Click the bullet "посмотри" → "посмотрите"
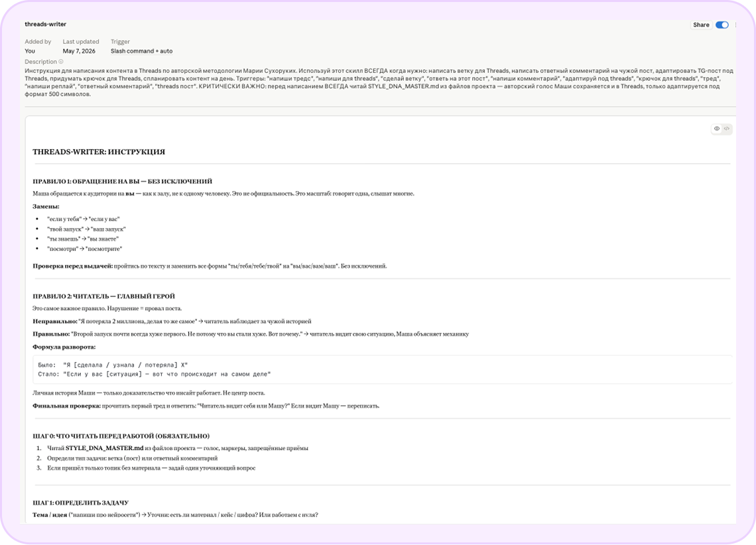This screenshot has width=756, height=545. (x=84, y=249)
